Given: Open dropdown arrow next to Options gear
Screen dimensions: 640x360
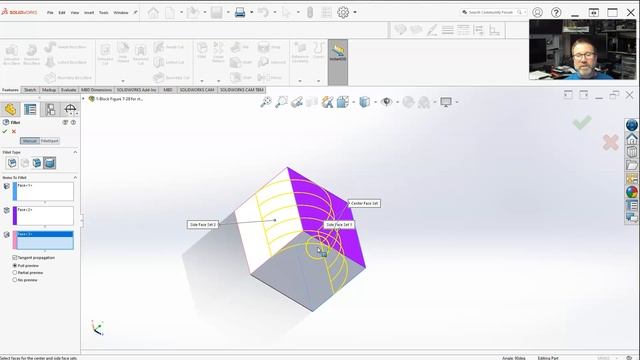Looking at the screenshot, I should (x=355, y=13).
